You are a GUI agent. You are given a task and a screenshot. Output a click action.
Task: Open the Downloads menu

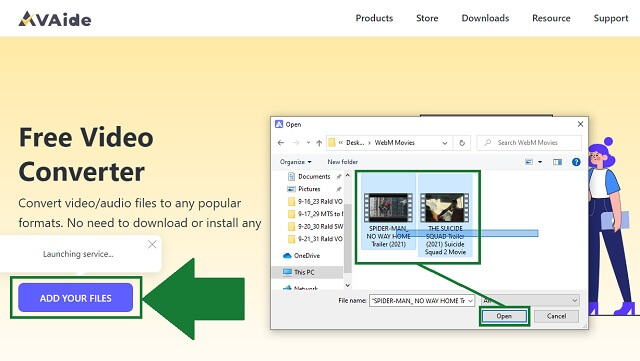click(485, 18)
